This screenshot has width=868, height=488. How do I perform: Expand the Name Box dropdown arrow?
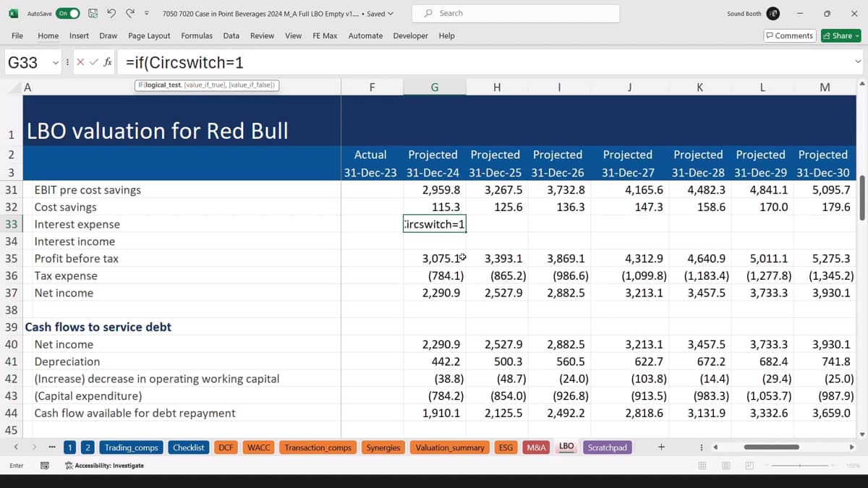point(56,63)
